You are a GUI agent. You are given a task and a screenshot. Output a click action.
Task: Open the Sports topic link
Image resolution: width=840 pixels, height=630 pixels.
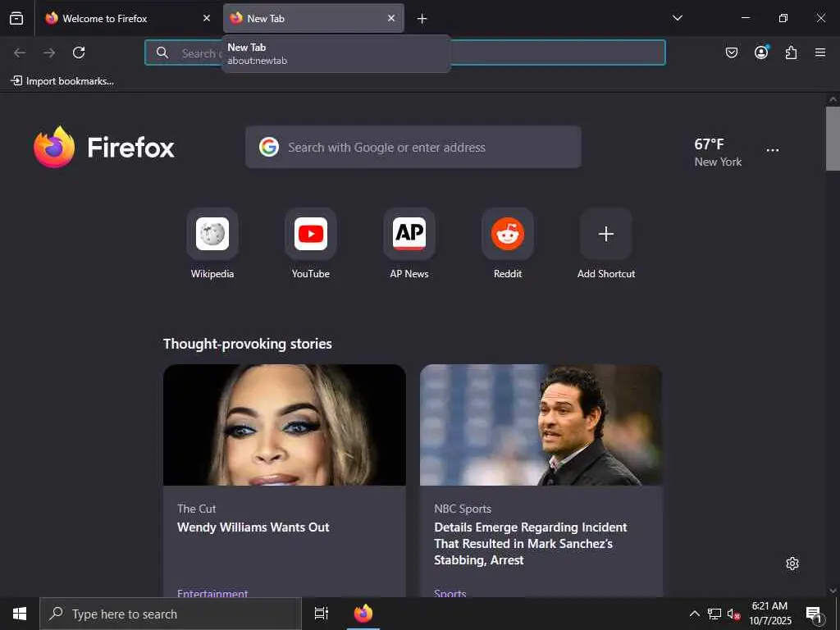450,593
